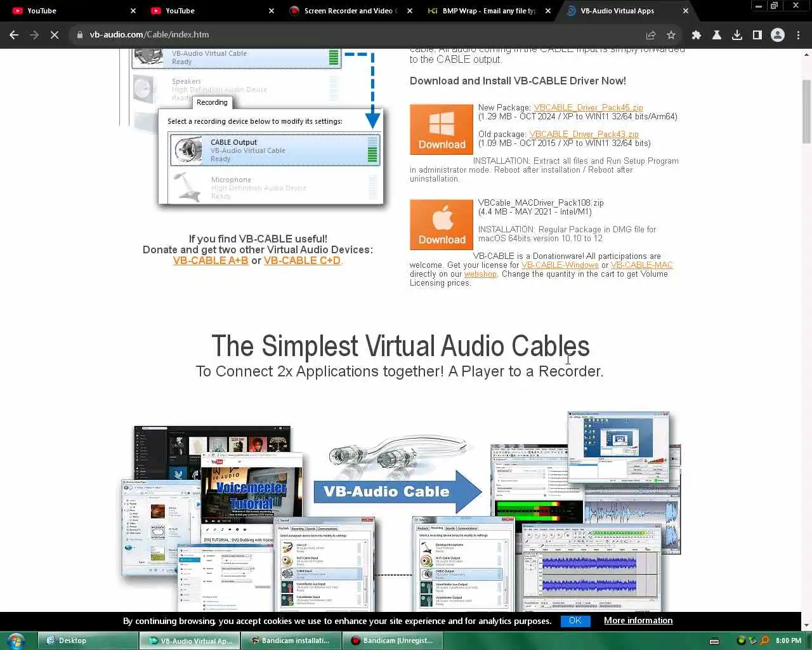Open the webshop link
Screen dimensions: 812x650
pos(480,274)
